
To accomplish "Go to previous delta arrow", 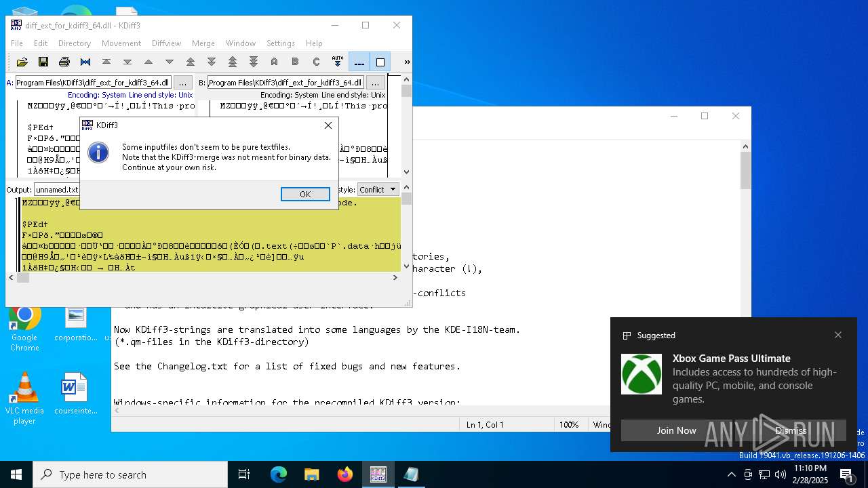I will point(149,62).
